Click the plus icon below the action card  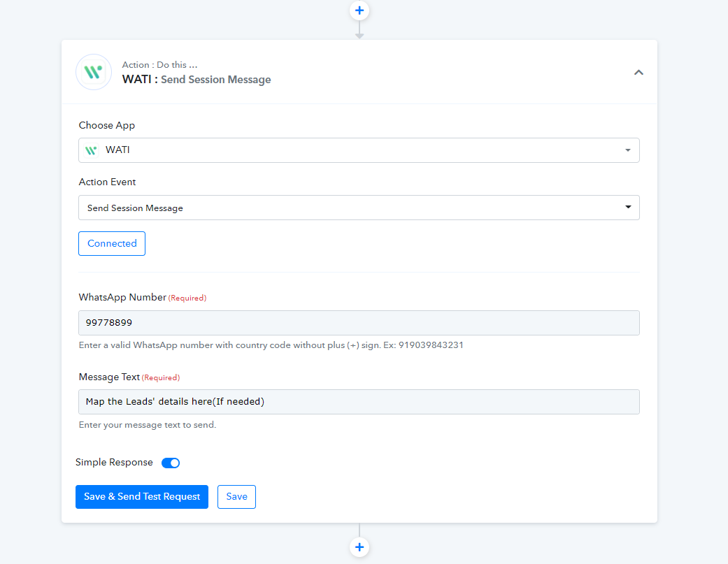(359, 547)
